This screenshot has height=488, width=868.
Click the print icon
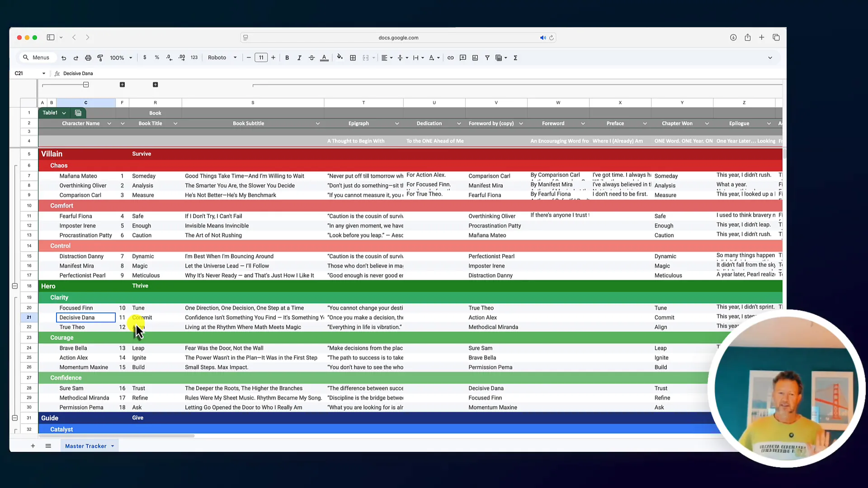coord(88,58)
